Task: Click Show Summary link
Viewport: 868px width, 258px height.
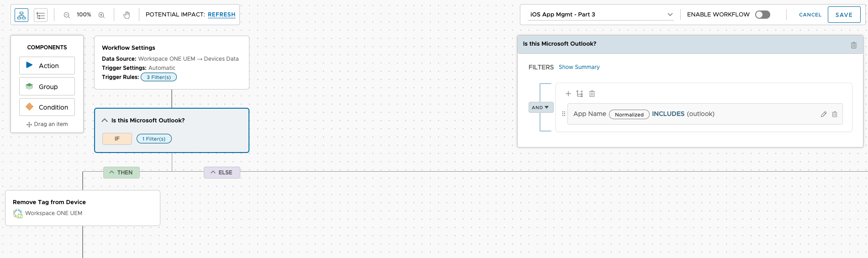Action: (x=579, y=67)
